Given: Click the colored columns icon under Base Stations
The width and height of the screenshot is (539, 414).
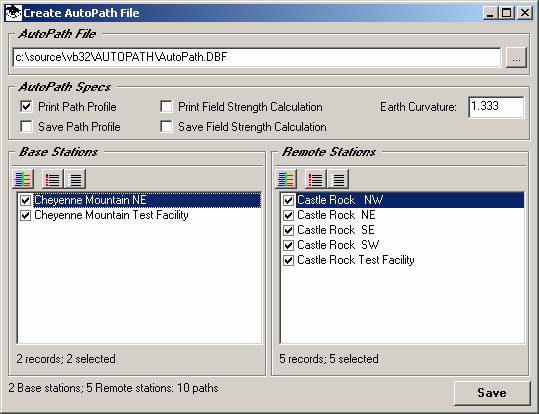Looking at the screenshot, I should point(23,179).
